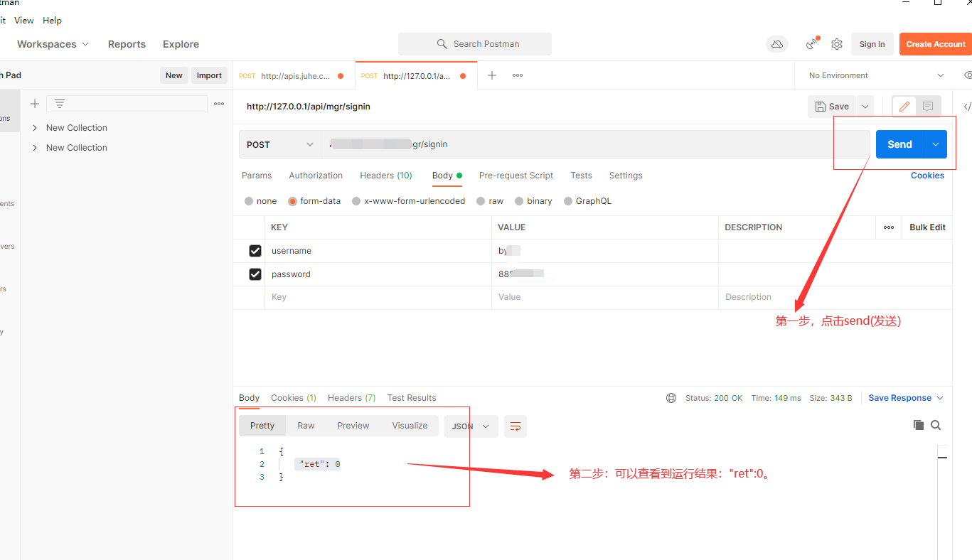This screenshot has width=972, height=560.
Task: Open the response Headers (7) tab
Action: tap(351, 398)
